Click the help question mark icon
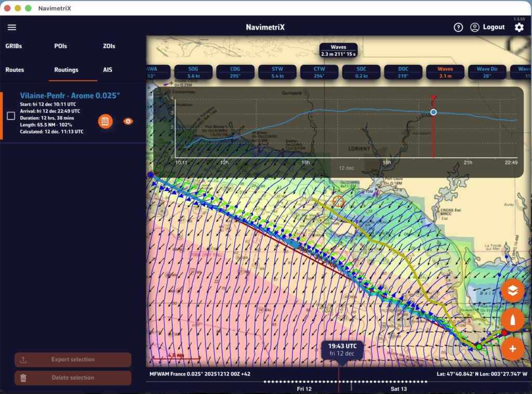This screenshot has width=532, height=394. click(x=458, y=28)
